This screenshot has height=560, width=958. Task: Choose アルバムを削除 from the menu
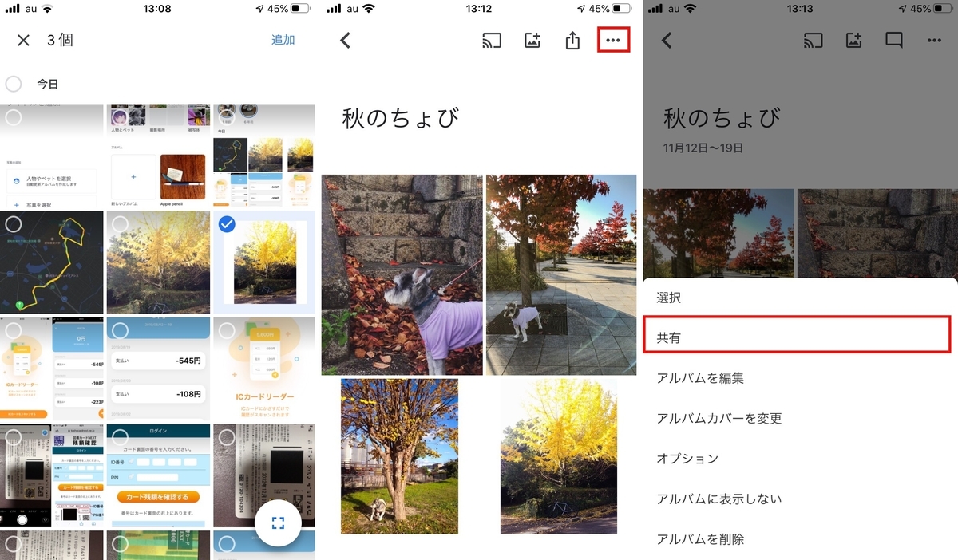point(800,539)
